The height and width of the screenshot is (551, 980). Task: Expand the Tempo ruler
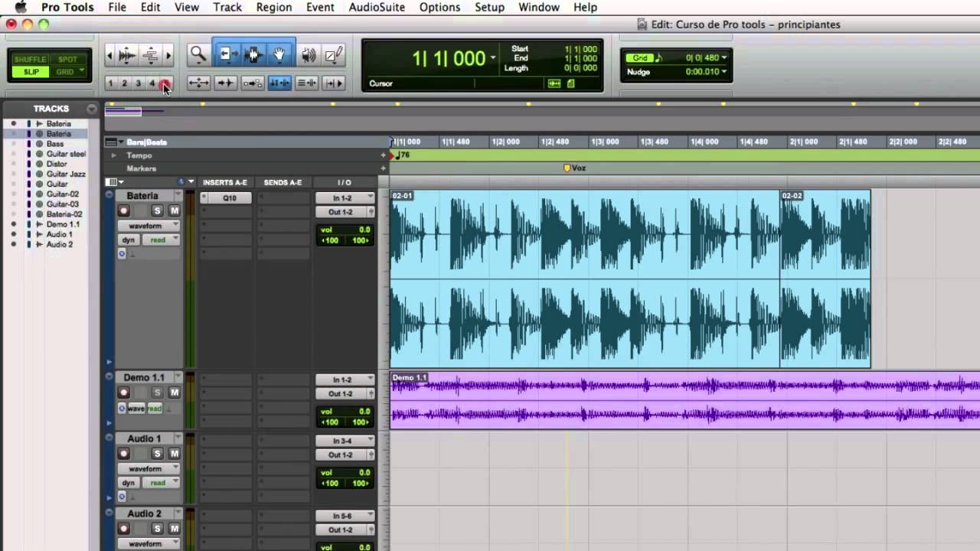tap(113, 155)
